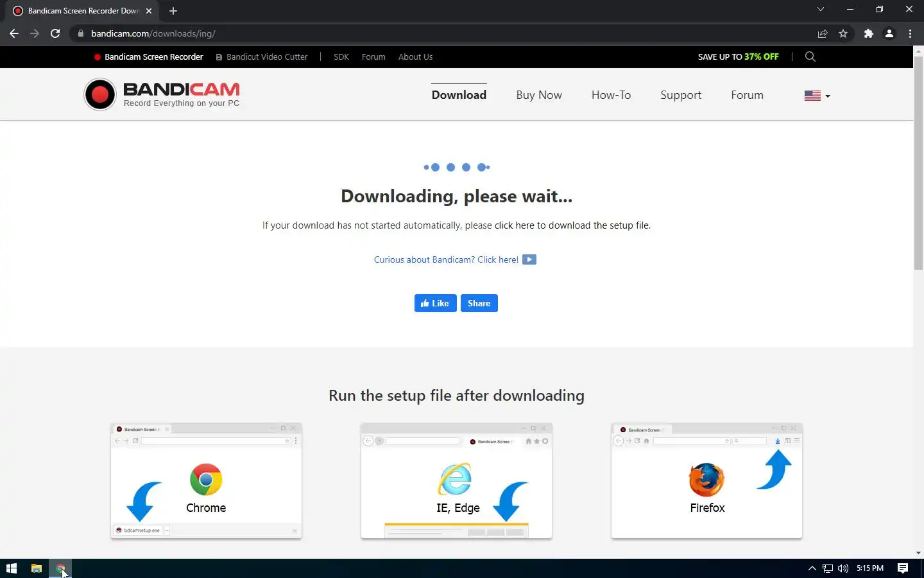This screenshot has width=924, height=578.
Task: Click the Chrome instruction thumbnail
Action: (206, 481)
